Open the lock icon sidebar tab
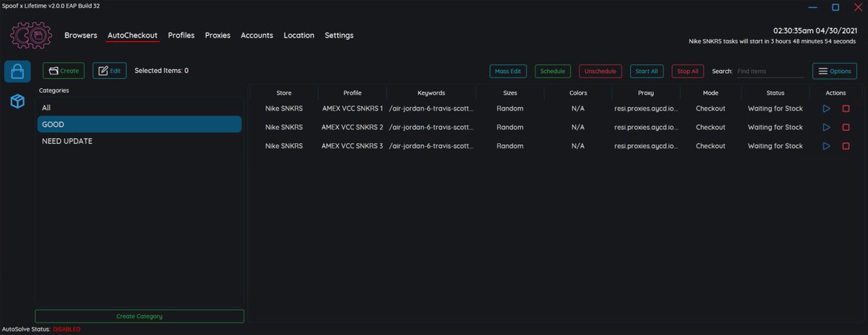This screenshot has height=335, width=868. point(17,72)
